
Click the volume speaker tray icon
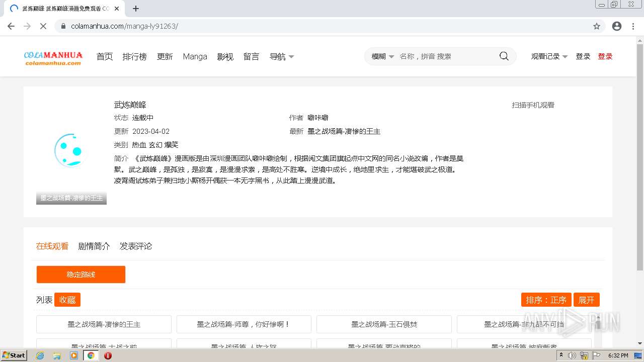572,355
